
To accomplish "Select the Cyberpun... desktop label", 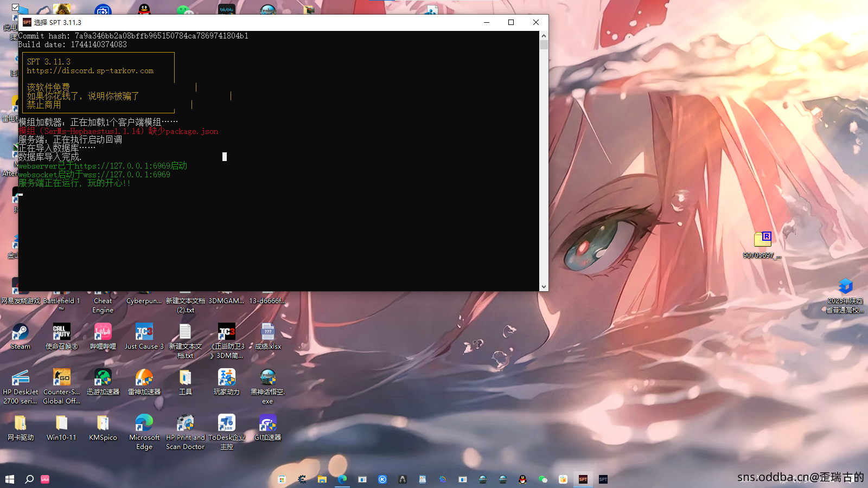I will (x=144, y=301).
